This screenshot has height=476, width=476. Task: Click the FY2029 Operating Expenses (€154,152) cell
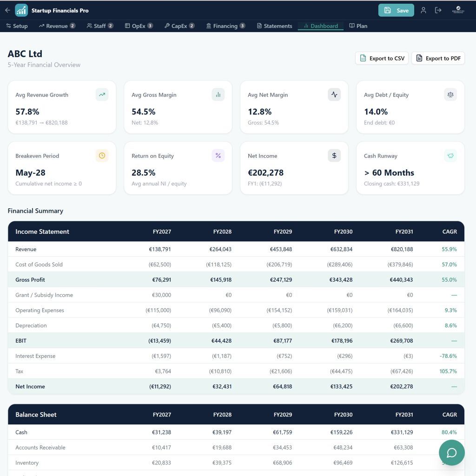coord(279,310)
